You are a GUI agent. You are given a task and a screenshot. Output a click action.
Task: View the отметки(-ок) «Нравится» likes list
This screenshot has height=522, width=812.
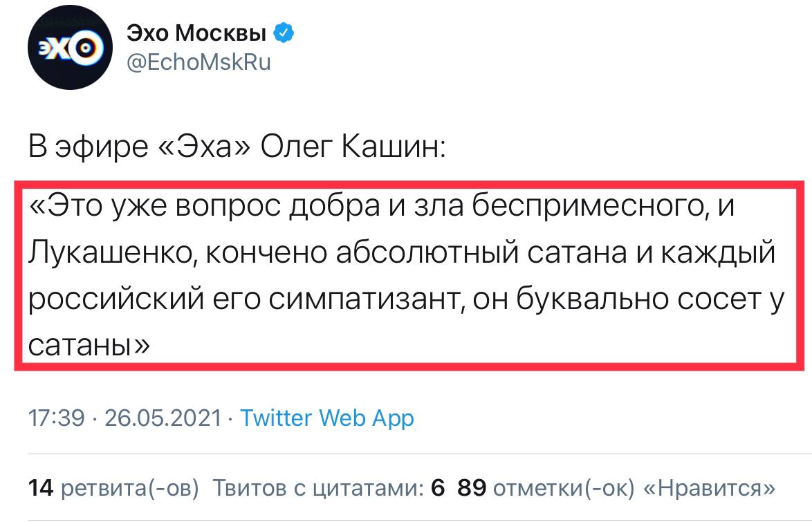pos(634,488)
